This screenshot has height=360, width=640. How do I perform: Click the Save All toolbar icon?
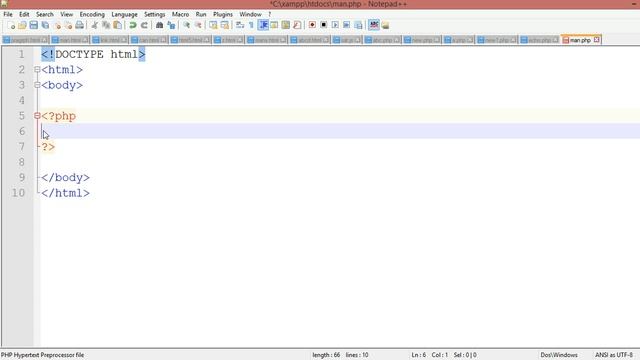(x=45, y=25)
